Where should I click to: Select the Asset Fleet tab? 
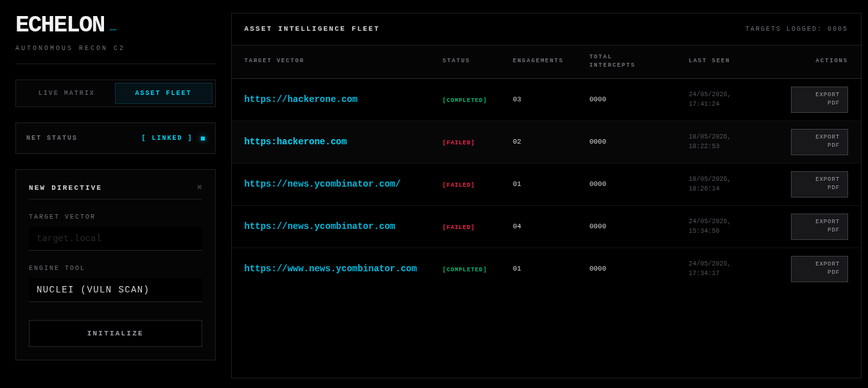164,94
